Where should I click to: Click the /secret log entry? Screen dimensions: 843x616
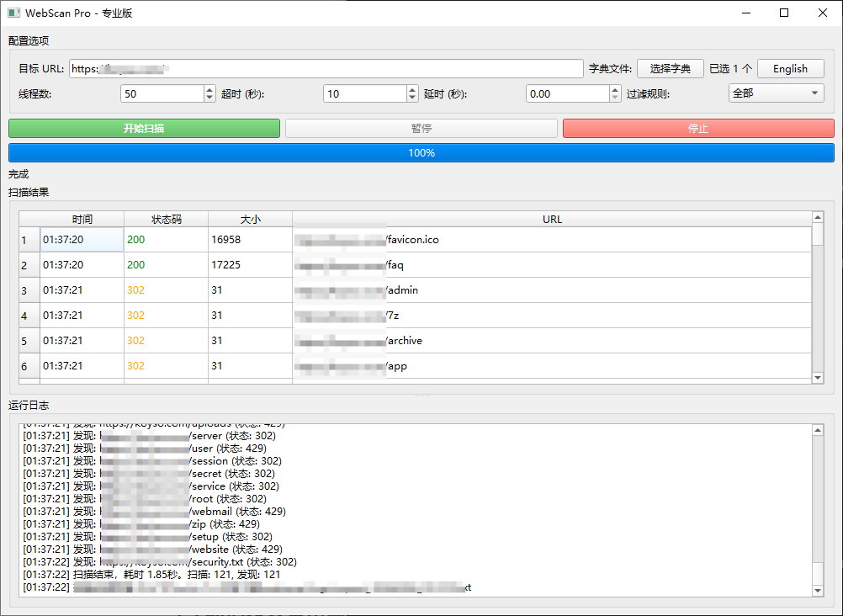[149, 474]
